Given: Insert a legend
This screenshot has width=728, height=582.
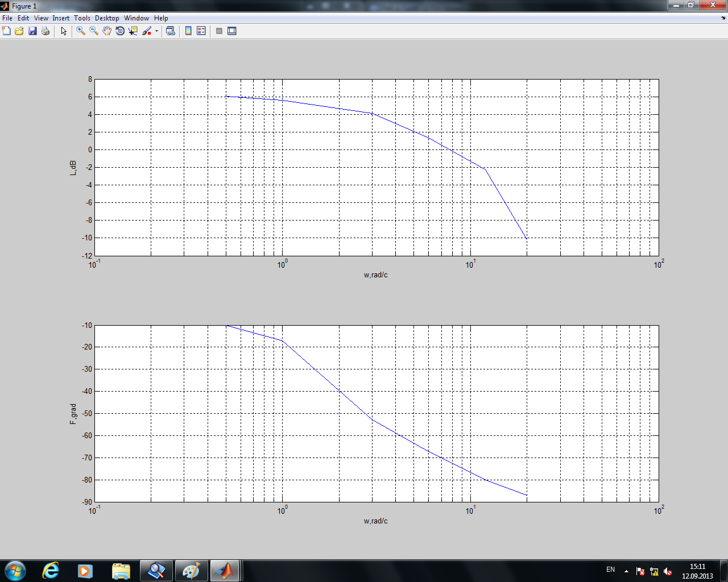Looking at the screenshot, I should (x=201, y=31).
